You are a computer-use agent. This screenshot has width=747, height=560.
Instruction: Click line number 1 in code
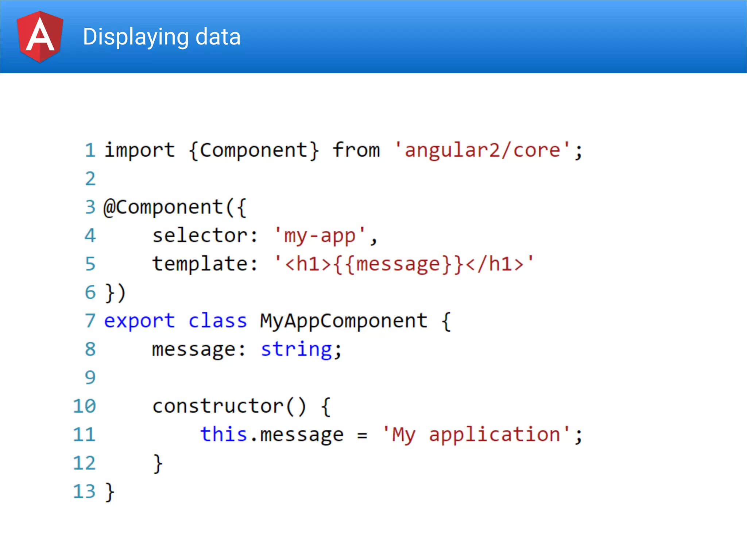point(90,150)
